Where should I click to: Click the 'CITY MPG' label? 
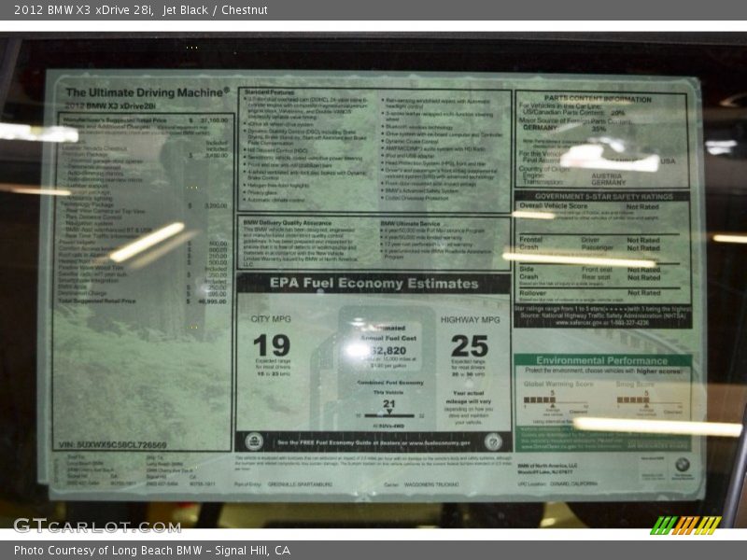271,319
